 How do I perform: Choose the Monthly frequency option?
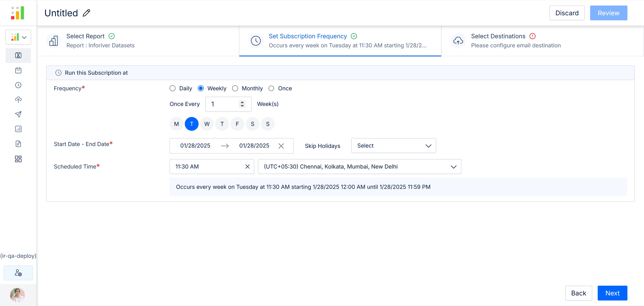[235, 88]
